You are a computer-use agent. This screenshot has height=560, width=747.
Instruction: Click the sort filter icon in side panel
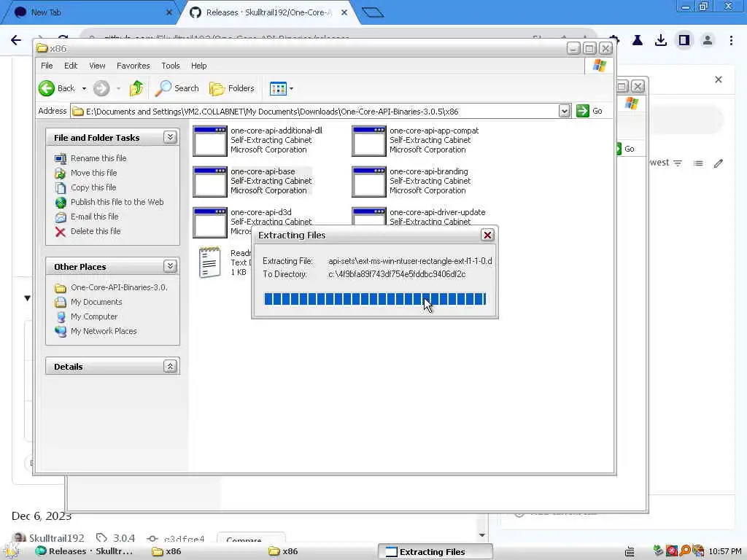click(x=678, y=163)
